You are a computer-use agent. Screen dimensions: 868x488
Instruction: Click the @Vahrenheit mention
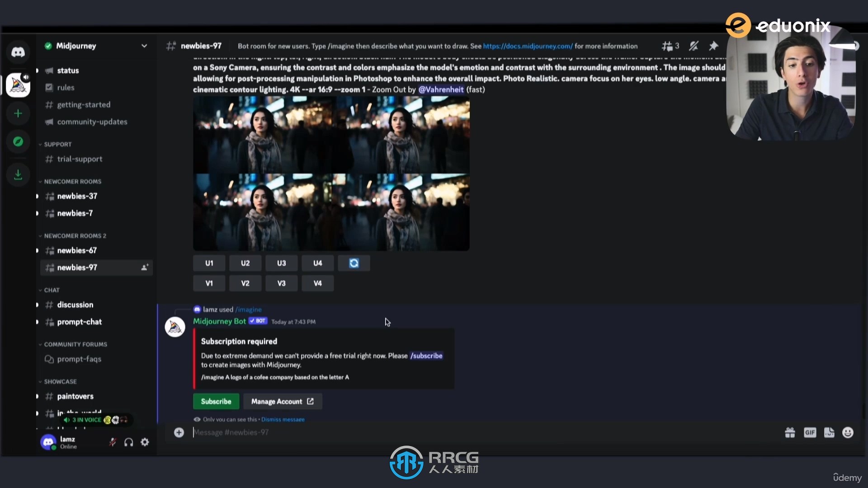pyautogui.click(x=441, y=89)
